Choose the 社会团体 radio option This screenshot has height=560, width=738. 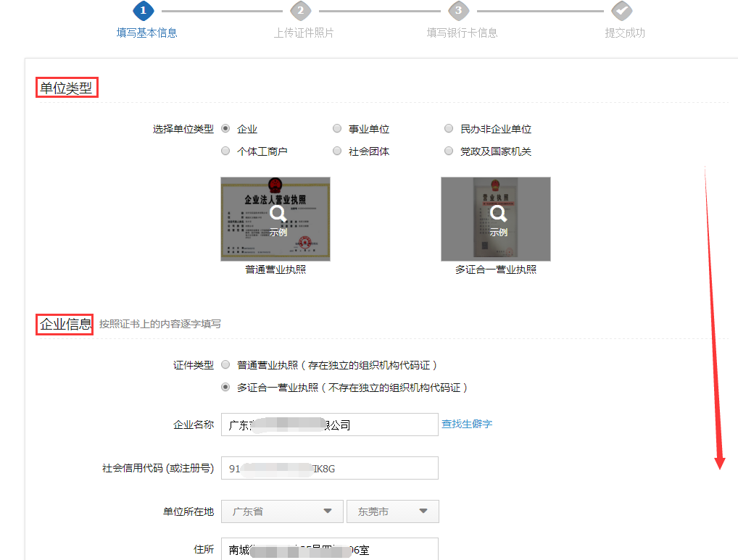coord(337,151)
